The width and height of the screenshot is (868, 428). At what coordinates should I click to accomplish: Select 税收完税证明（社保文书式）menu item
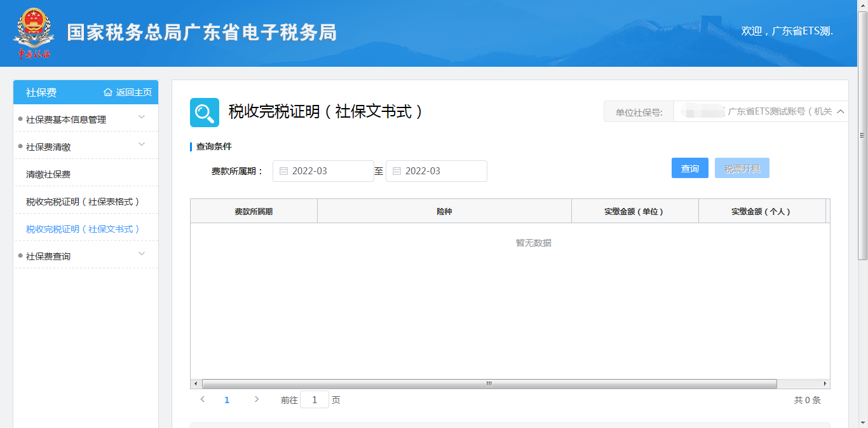[83, 229]
